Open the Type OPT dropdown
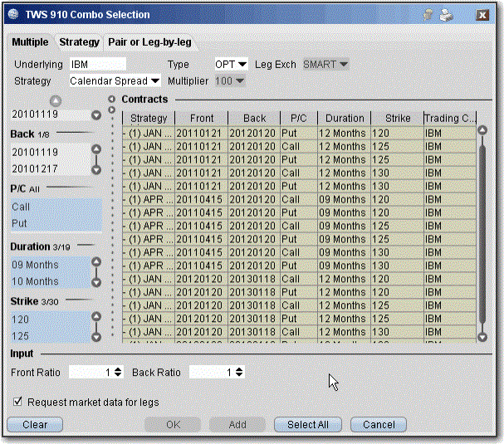The width and height of the screenshot is (504, 444). (x=231, y=64)
